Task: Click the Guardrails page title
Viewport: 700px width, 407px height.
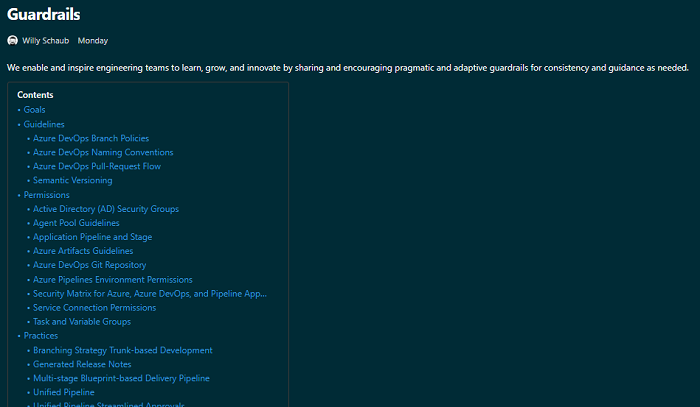Action: pyautogui.click(x=44, y=14)
